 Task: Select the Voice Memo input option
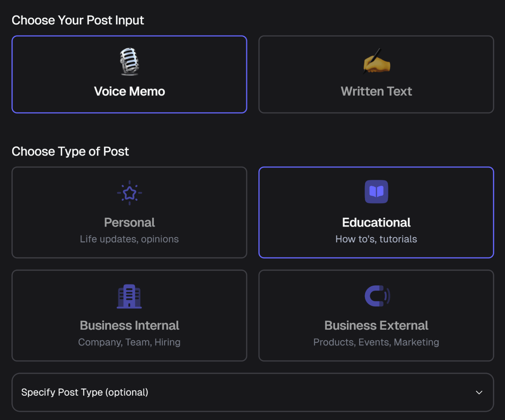point(129,74)
